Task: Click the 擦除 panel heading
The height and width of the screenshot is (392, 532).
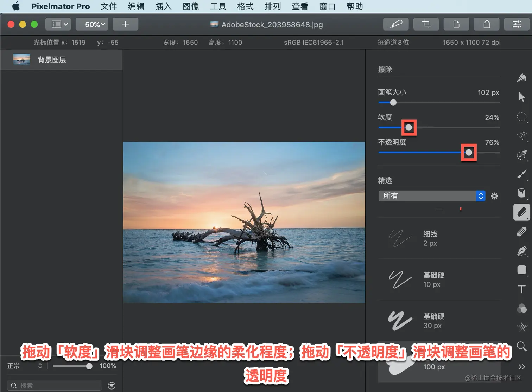Action: (385, 70)
